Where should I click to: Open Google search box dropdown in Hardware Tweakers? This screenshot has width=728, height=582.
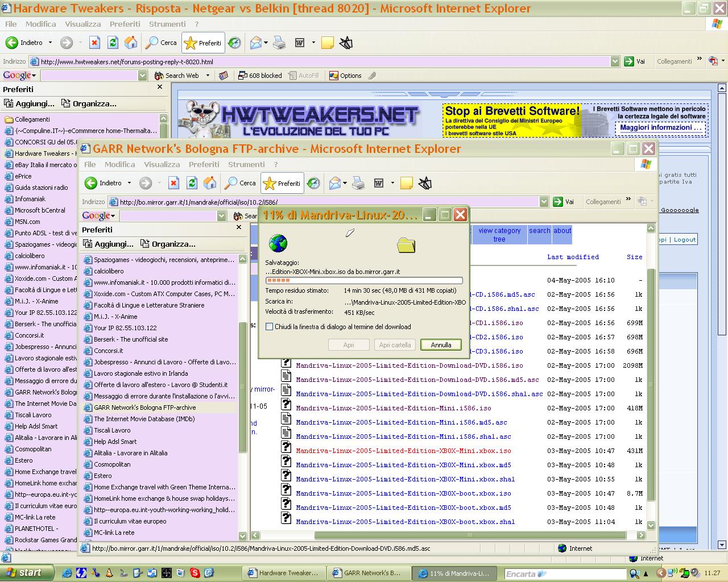tap(143, 76)
